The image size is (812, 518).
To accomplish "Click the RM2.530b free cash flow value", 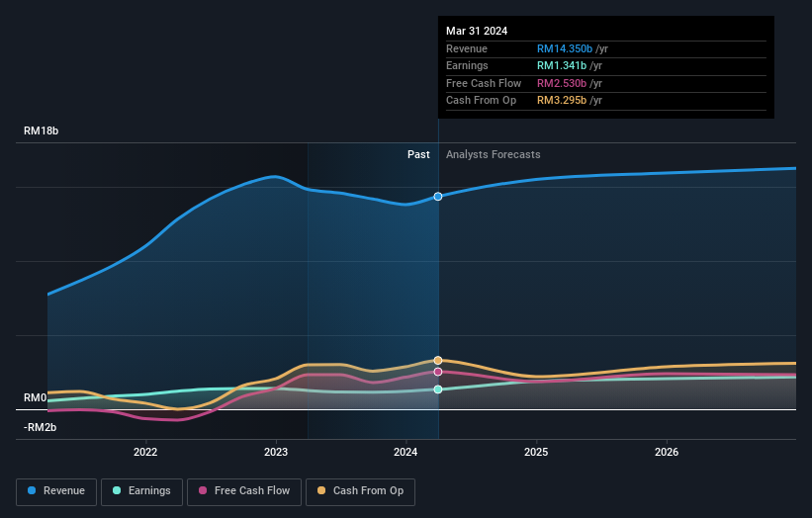I will 562,83.
